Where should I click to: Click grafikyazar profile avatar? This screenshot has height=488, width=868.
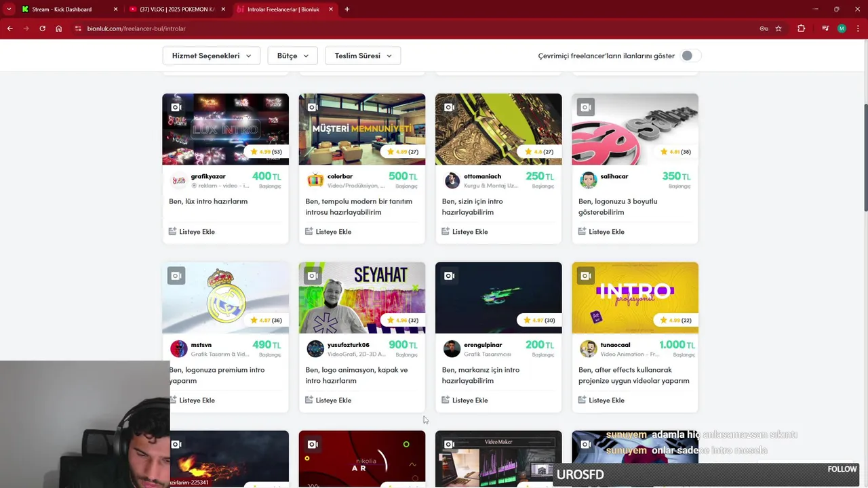coord(179,180)
